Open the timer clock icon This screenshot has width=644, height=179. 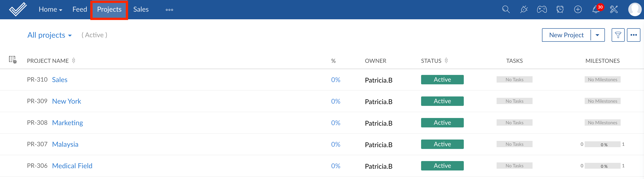coord(560,9)
